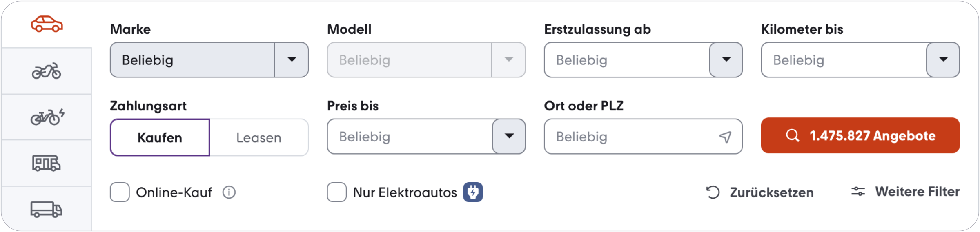
Task: Click the 1.475.827 Angebote search button
Action: click(860, 136)
